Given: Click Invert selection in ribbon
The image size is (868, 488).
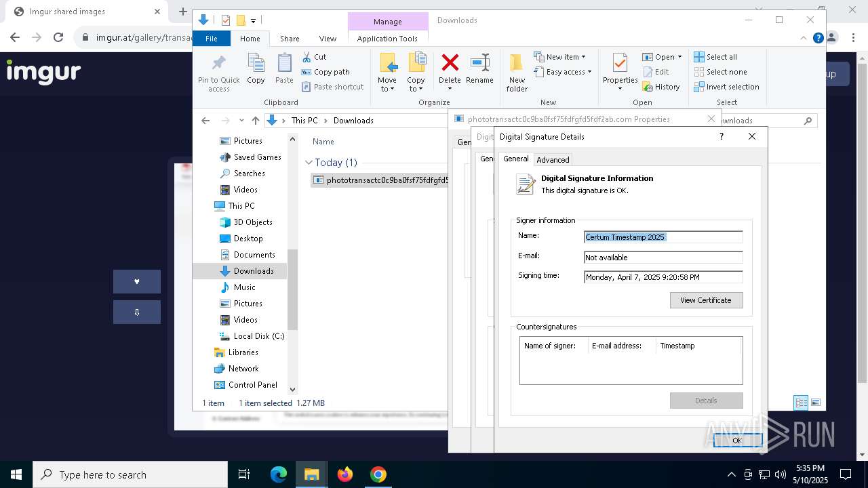Looking at the screenshot, I should pyautogui.click(x=726, y=87).
